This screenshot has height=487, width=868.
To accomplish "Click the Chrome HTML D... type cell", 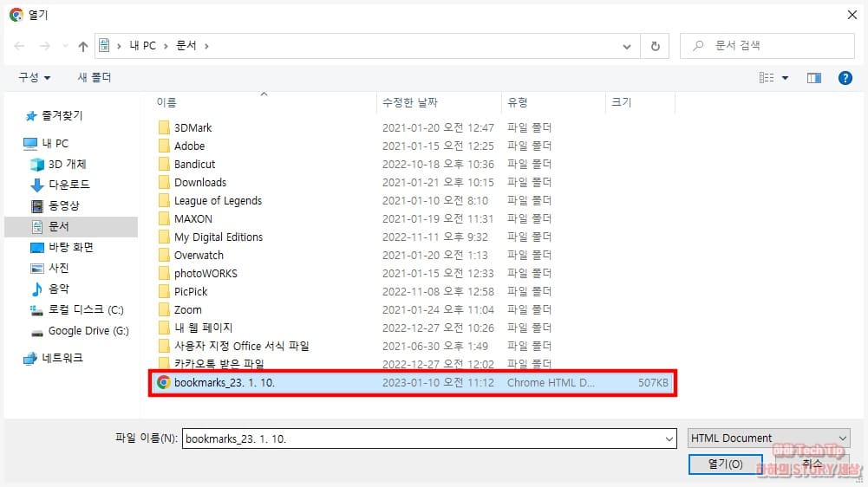I will tap(551, 383).
